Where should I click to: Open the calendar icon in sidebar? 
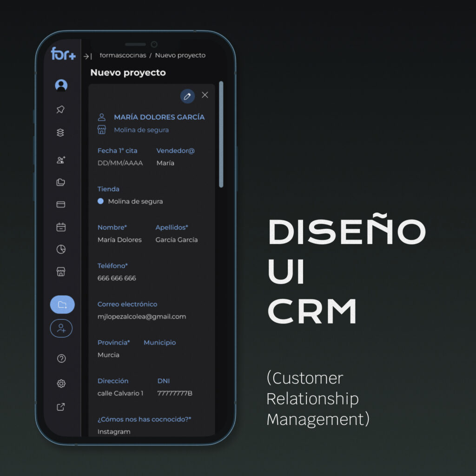click(61, 227)
